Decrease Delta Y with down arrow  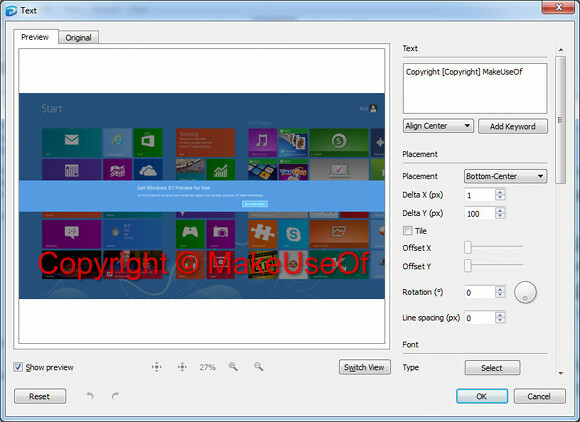pos(500,216)
